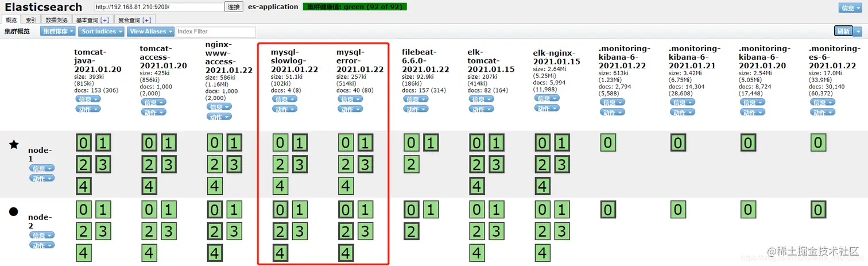Image resolution: width=868 pixels, height=266 pixels.
Task: Focus the Elasticsearch URL address field
Action: (x=158, y=7)
